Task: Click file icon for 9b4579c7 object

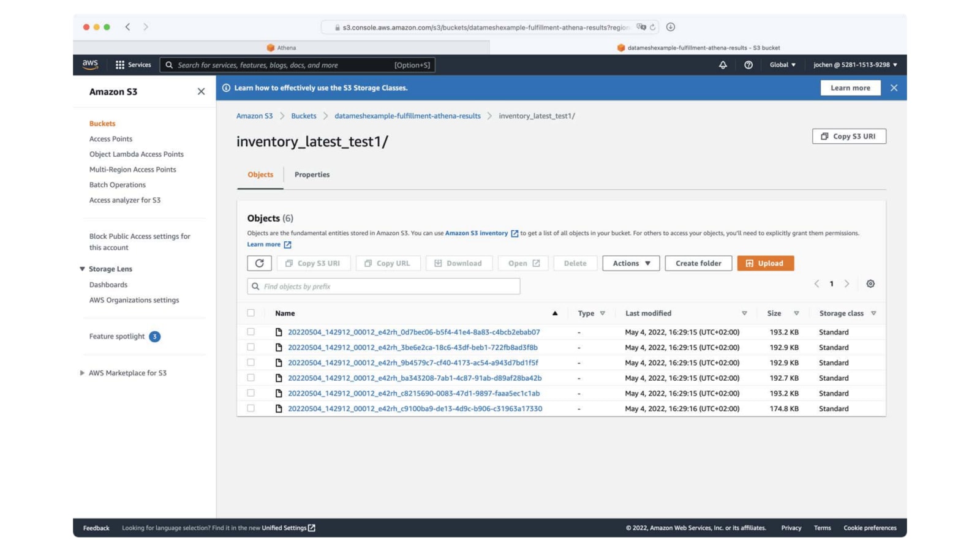Action: click(x=279, y=362)
